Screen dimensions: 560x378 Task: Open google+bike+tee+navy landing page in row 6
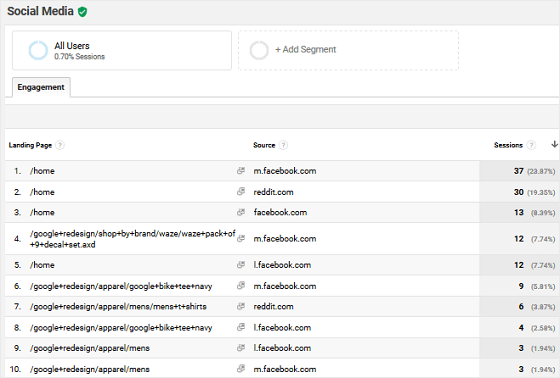(121, 286)
